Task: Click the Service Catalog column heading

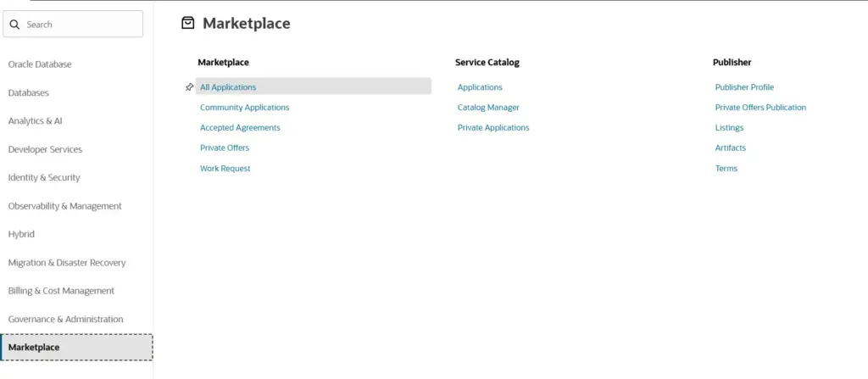Action: pos(487,63)
